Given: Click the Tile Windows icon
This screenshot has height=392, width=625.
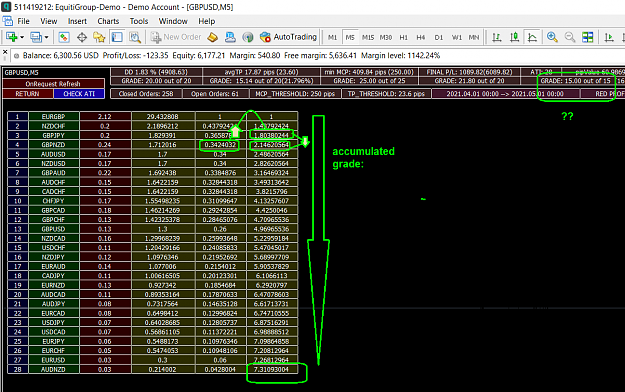Looking at the screenshot, I should [588, 37].
